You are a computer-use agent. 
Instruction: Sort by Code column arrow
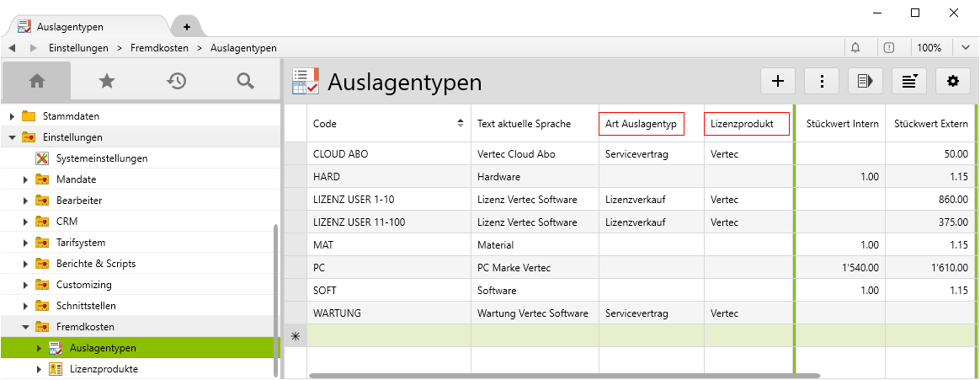point(460,124)
